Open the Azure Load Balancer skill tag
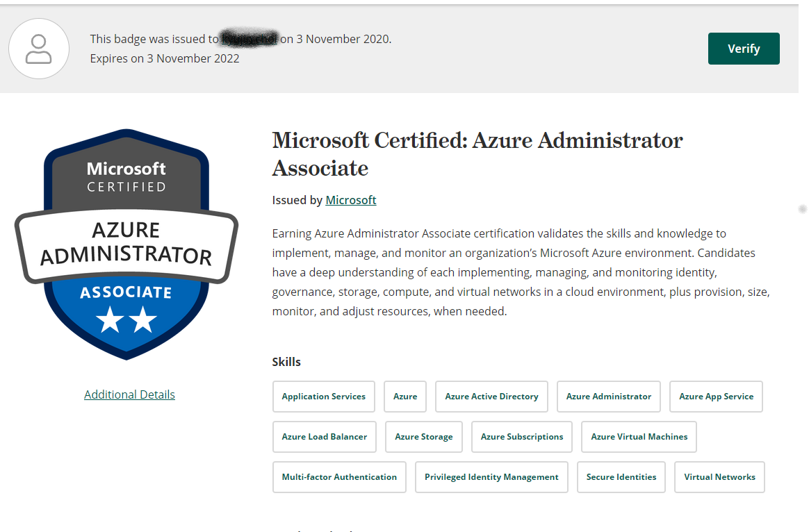 tap(325, 437)
